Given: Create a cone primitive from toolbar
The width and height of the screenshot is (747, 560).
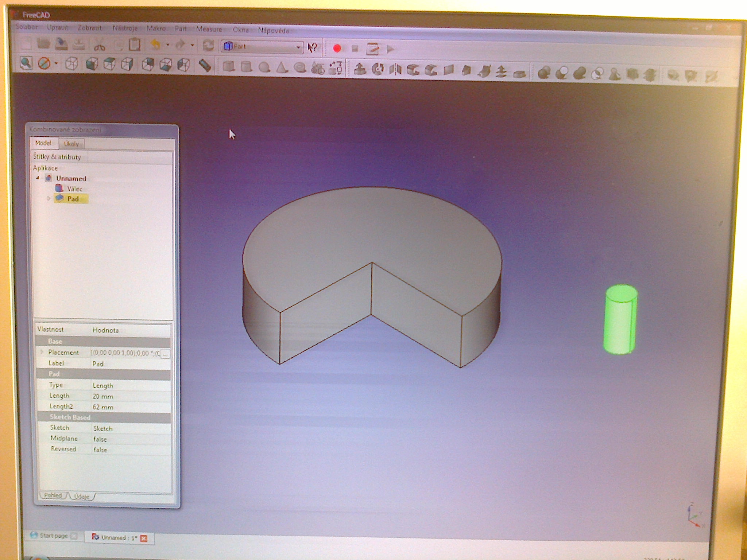Looking at the screenshot, I should 282,67.
